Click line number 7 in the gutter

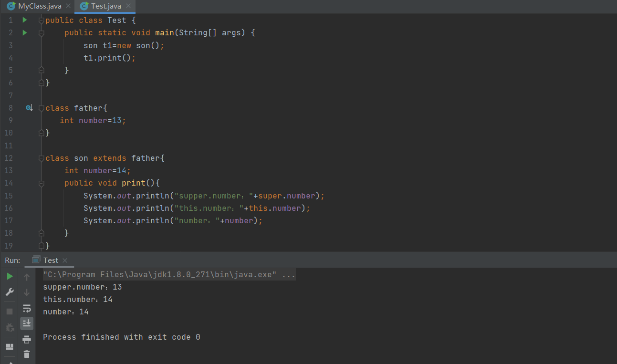pyautogui.click(x=10, y=95)
